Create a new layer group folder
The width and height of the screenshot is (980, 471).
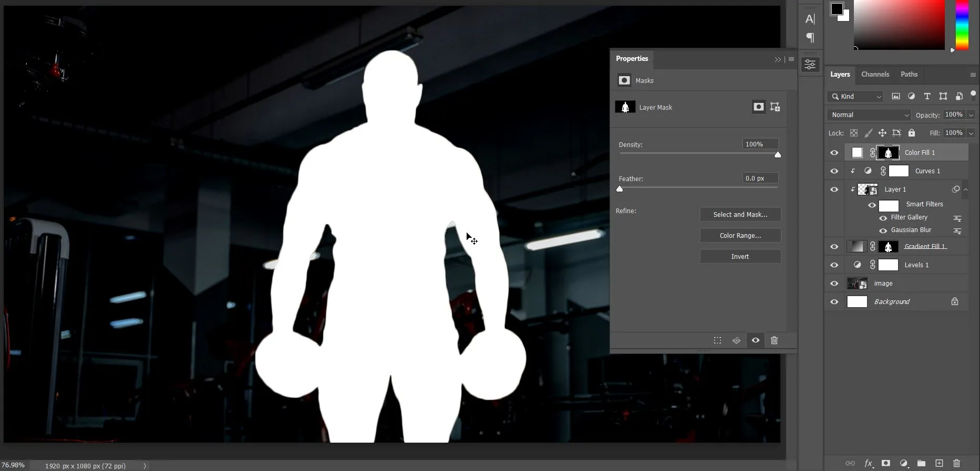pos(921,463)
